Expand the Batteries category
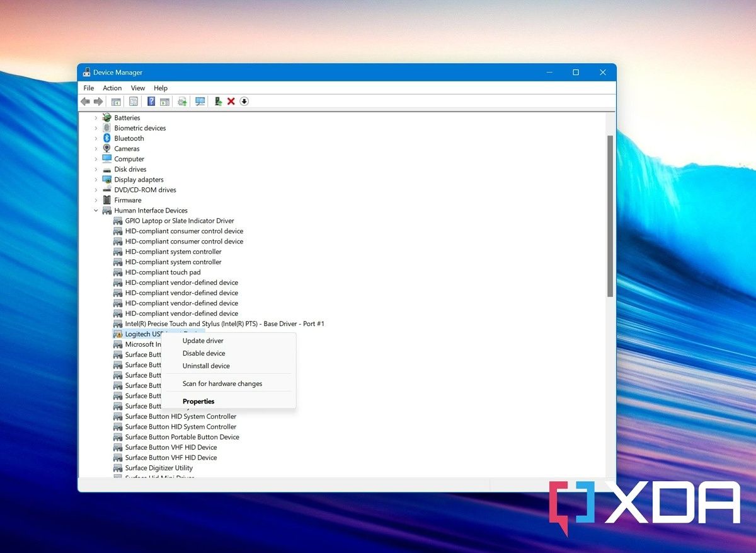Image resolution: width=756 pixels, height=553 pixels. 96,118
